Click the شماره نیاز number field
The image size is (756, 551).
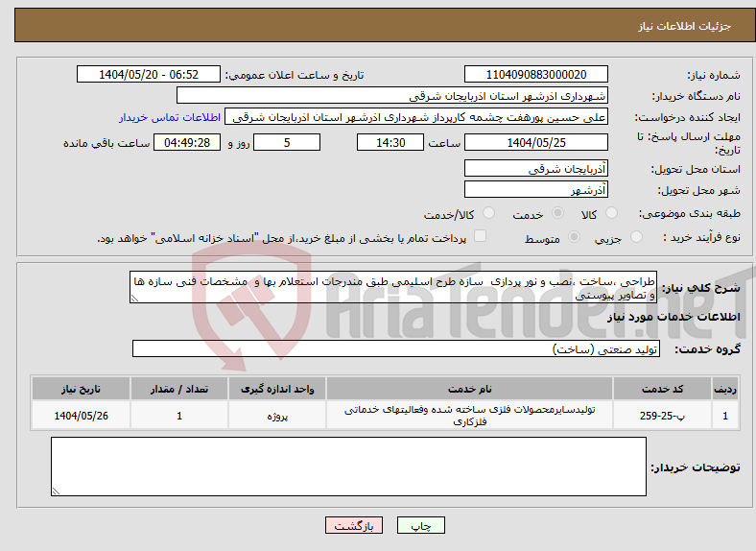(536, 74)
